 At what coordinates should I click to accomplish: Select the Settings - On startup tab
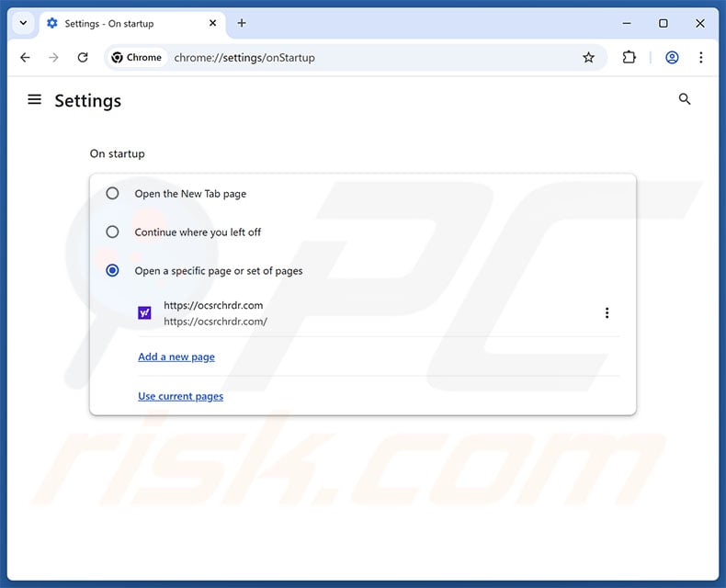pos(132,24)
